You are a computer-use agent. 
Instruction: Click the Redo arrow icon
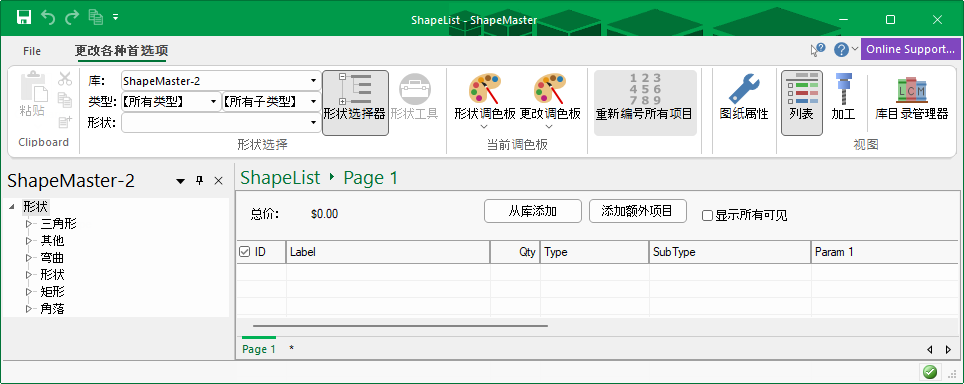[72, 17]
